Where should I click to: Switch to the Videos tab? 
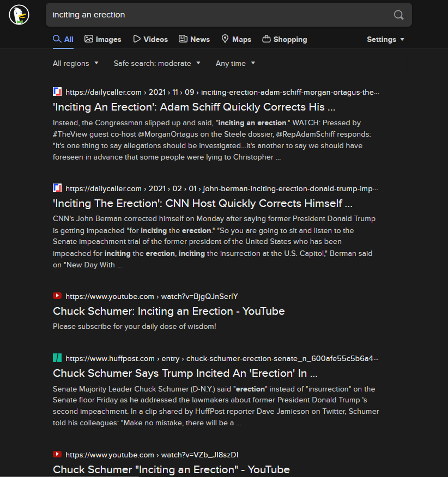coord(150,39)
